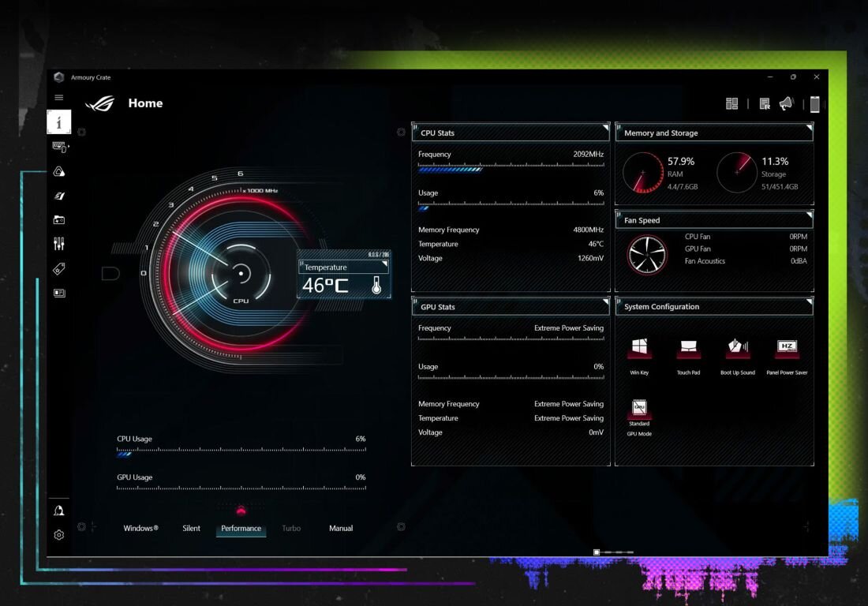Click the mobile phone connect icon
The image size is (868, 606).
pos(814,104)
